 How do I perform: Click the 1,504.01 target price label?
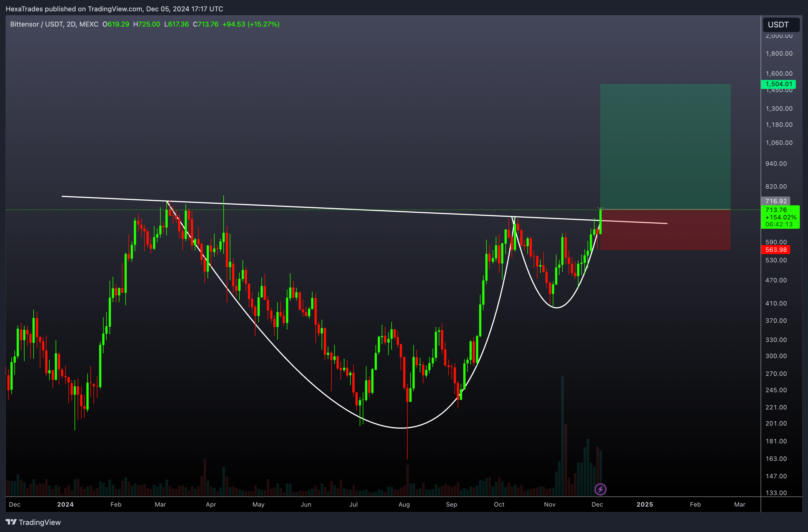pyautogui.click(x=778, y=84)
